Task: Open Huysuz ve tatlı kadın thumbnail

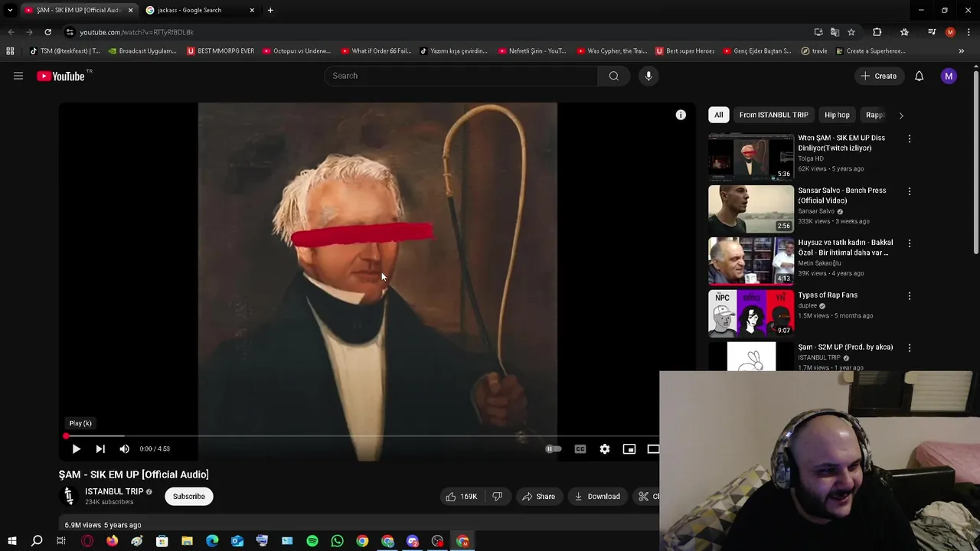Action: coord(751,261)
